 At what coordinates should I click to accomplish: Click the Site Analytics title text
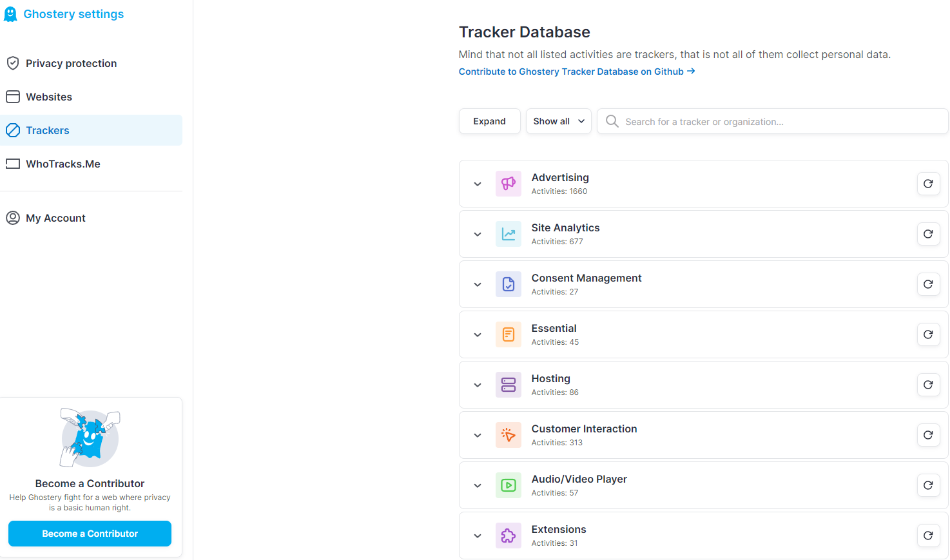565,227
